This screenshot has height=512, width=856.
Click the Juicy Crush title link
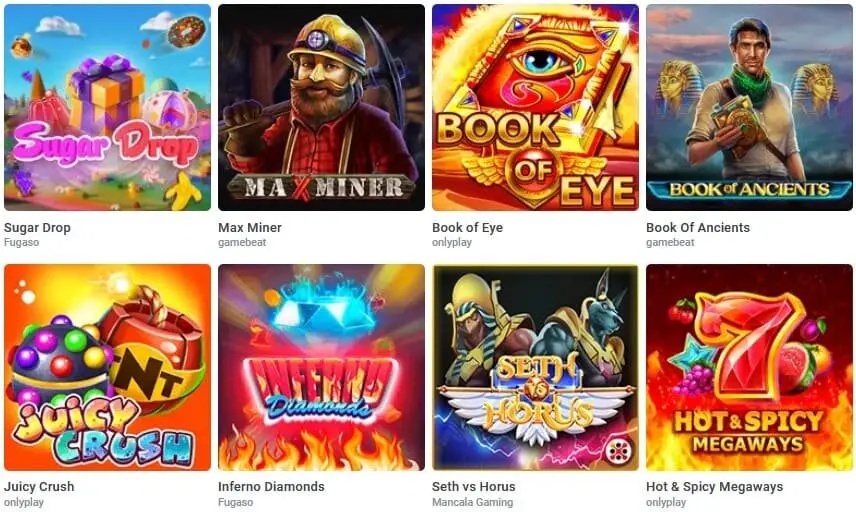click(x=39, y=486)
